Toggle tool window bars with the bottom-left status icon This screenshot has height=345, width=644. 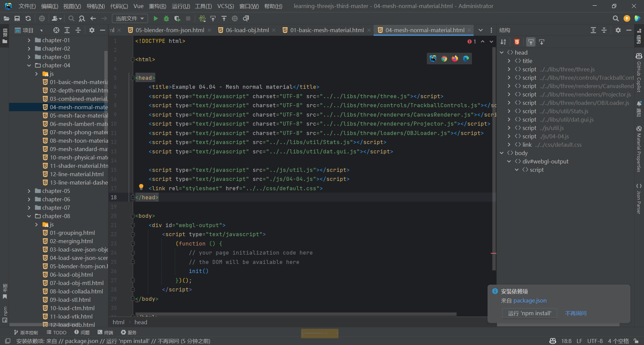tap(8, 341)
